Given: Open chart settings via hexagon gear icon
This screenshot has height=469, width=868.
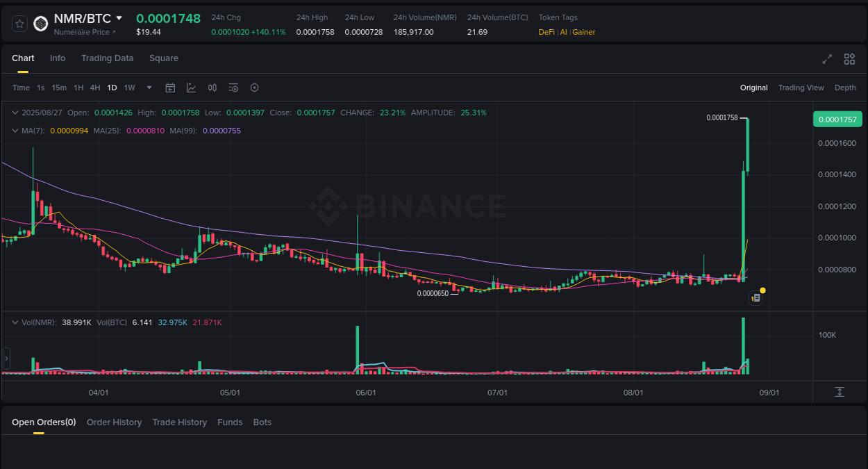Looking at the screenshot, I should 254,88.
